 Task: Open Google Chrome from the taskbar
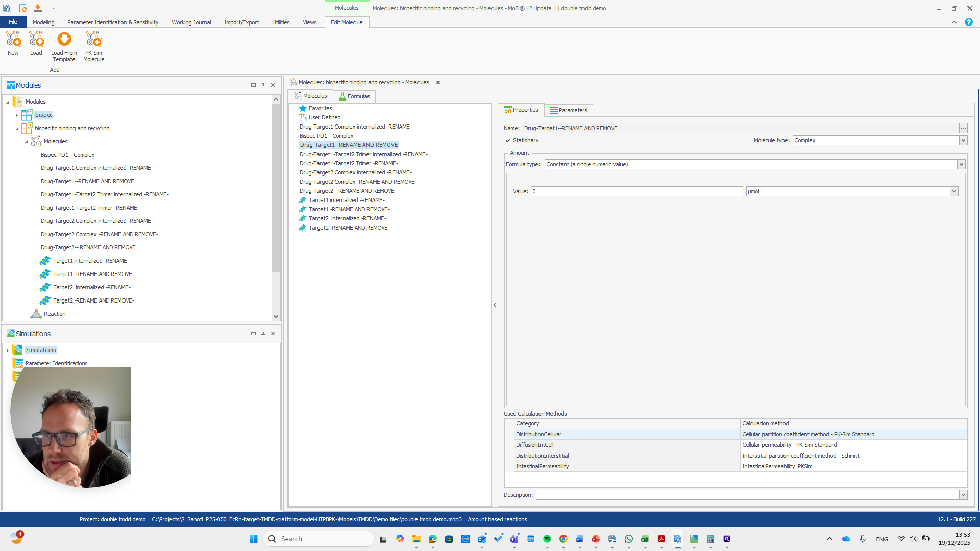[563, 538]
